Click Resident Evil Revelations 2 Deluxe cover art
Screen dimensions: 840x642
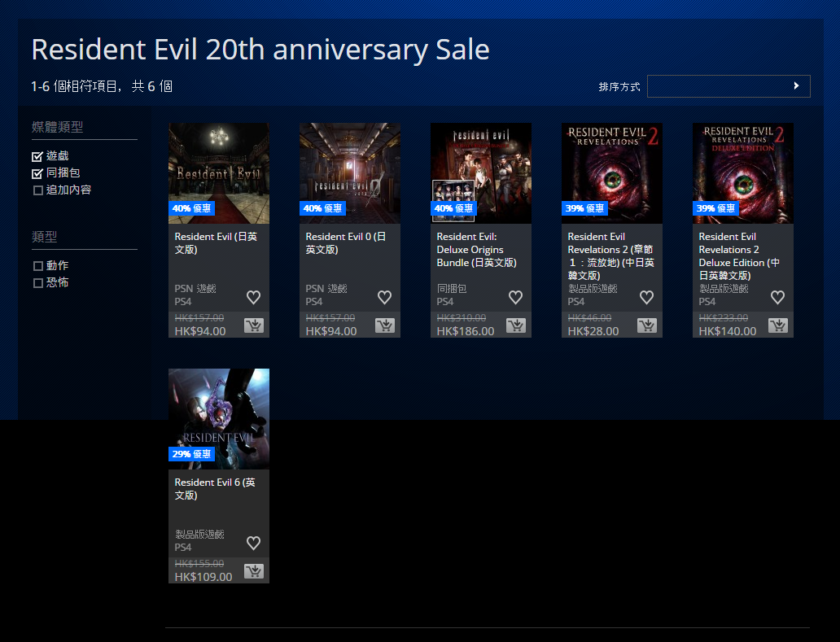(742, 173)
